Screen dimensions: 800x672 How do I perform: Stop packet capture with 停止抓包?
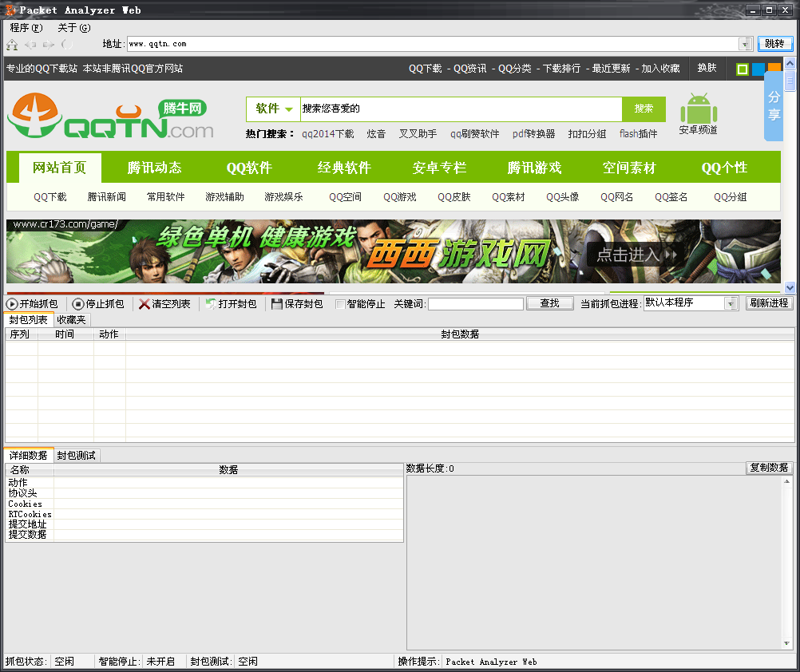pos(98,304)
